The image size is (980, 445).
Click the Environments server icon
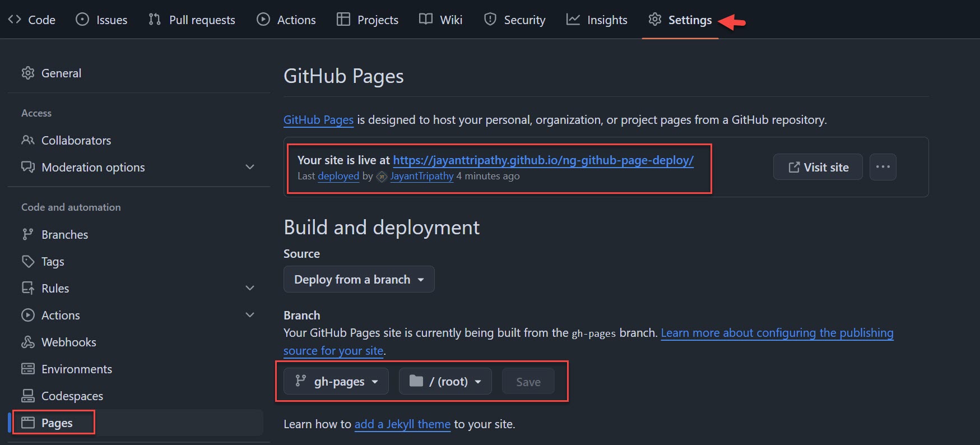click(x=28, y=369)
